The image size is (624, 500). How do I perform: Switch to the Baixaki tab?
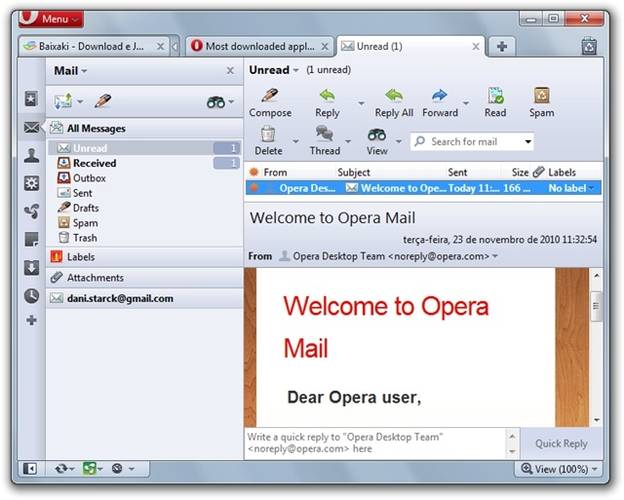pyautogui.click(x=94, y=47)
